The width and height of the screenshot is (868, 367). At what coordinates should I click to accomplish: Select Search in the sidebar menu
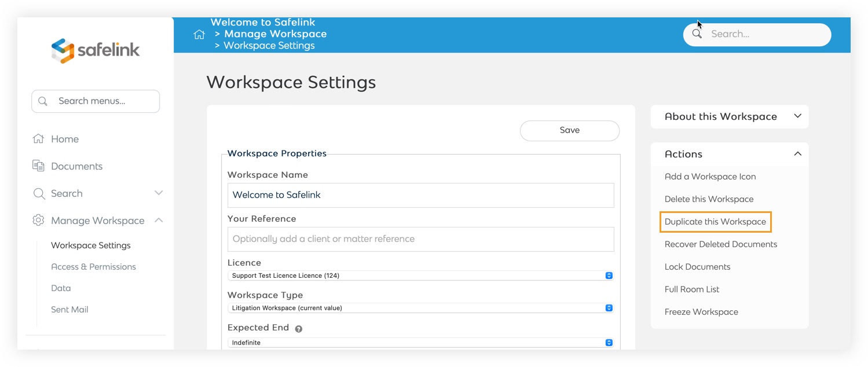point(67,193)
